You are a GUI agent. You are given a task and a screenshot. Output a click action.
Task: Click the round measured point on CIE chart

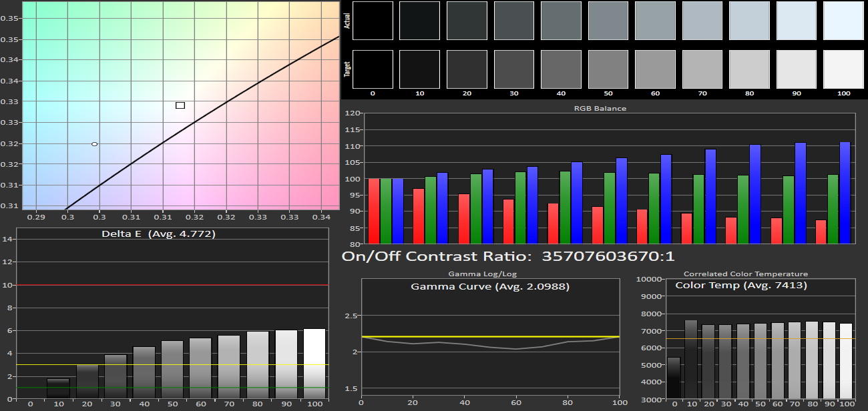click(x=95, y=144)
